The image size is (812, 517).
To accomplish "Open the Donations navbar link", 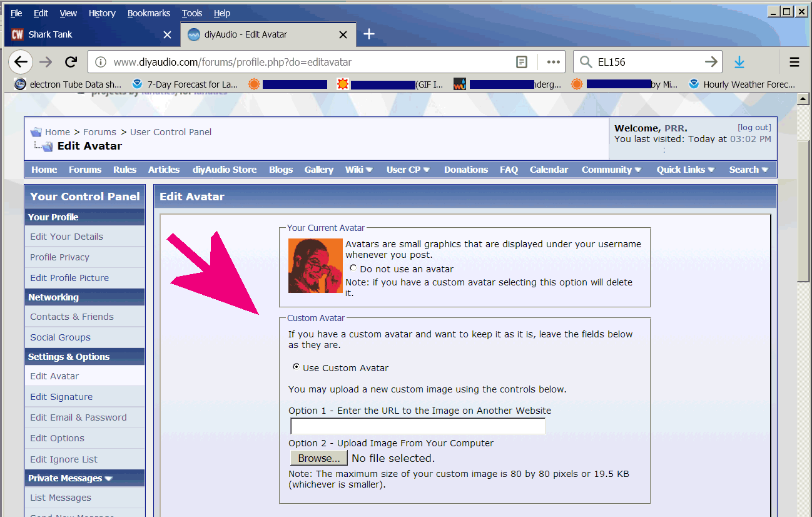I will (x=466, y=170).
